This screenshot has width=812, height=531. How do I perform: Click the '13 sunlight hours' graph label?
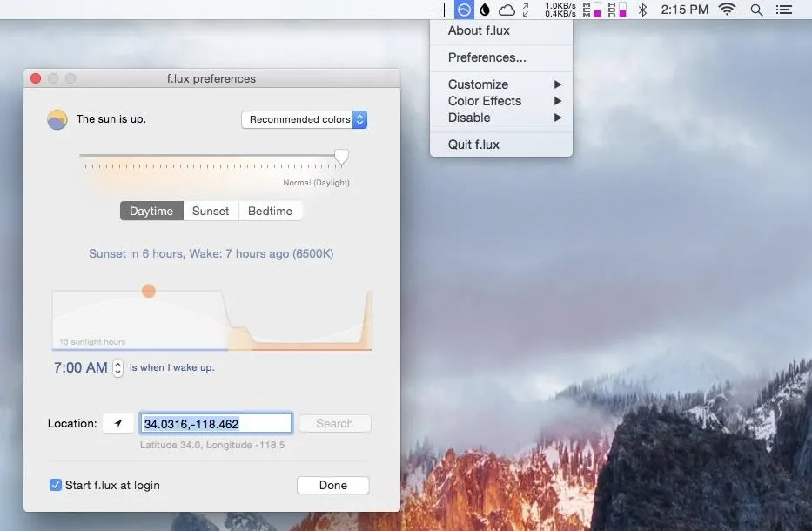point(92,342)
